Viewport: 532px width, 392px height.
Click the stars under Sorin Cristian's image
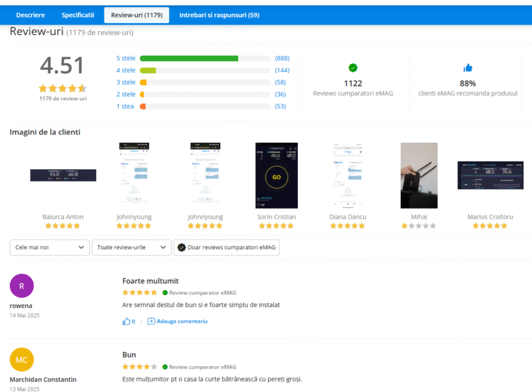(x=276, y=226)
